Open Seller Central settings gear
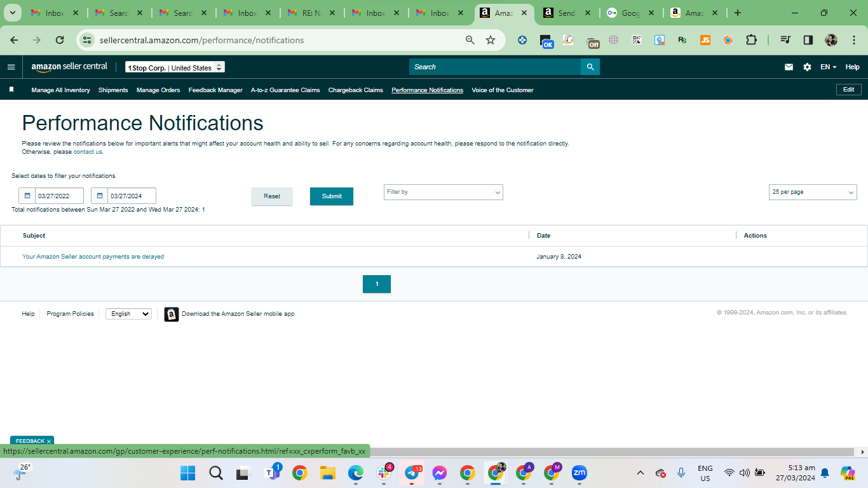 coord(807,67)
